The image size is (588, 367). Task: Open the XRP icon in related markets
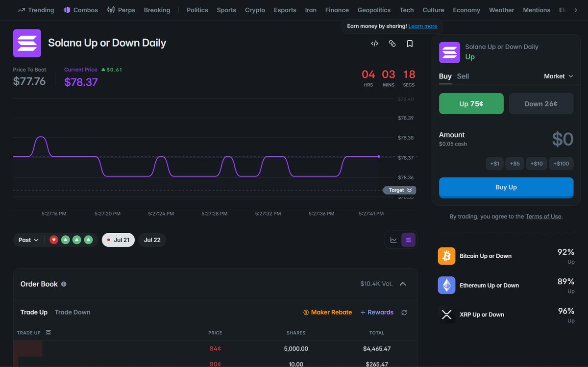tap(446, 315)
